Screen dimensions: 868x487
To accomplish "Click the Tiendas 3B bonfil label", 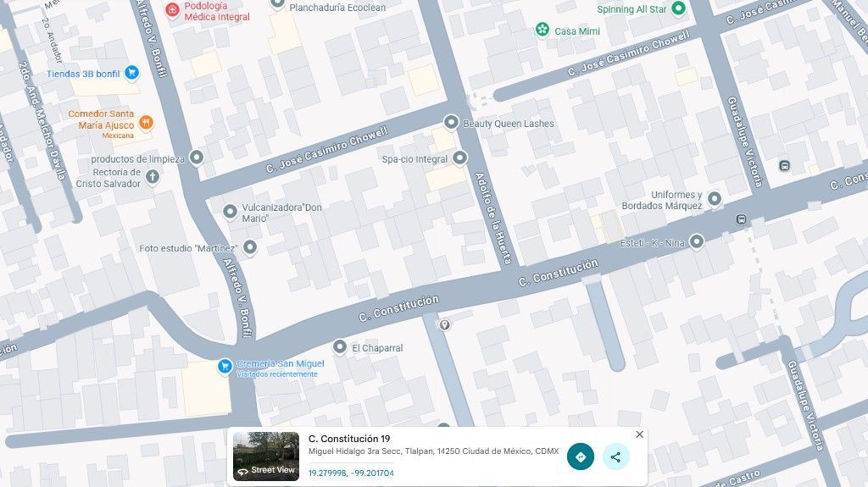I will coord(83,74).
